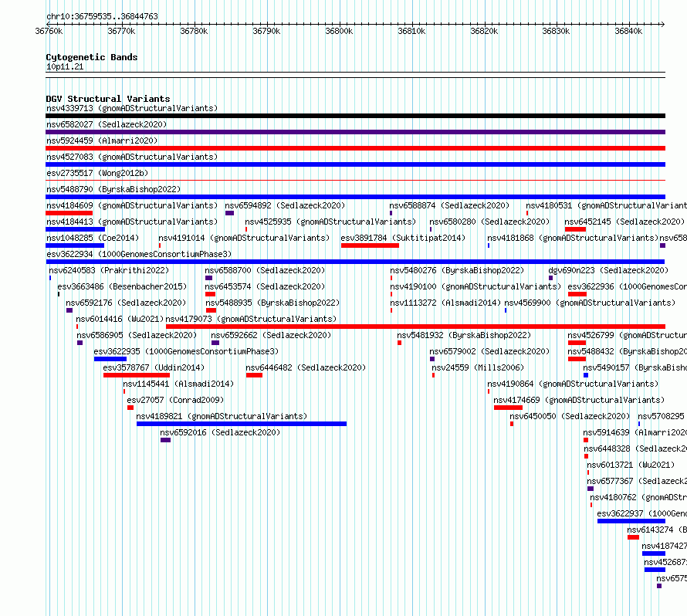
Task: Click the nsv24559 (Mills2006) label
Action: (x=478, y=367)
